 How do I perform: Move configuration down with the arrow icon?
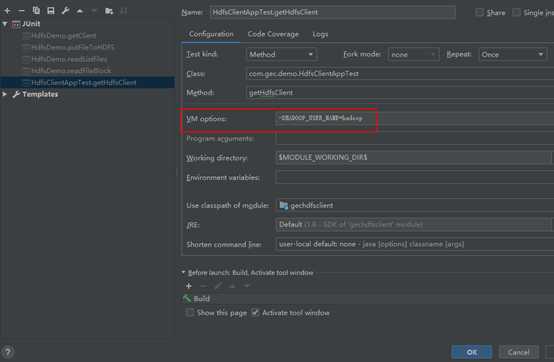[94, 11]
